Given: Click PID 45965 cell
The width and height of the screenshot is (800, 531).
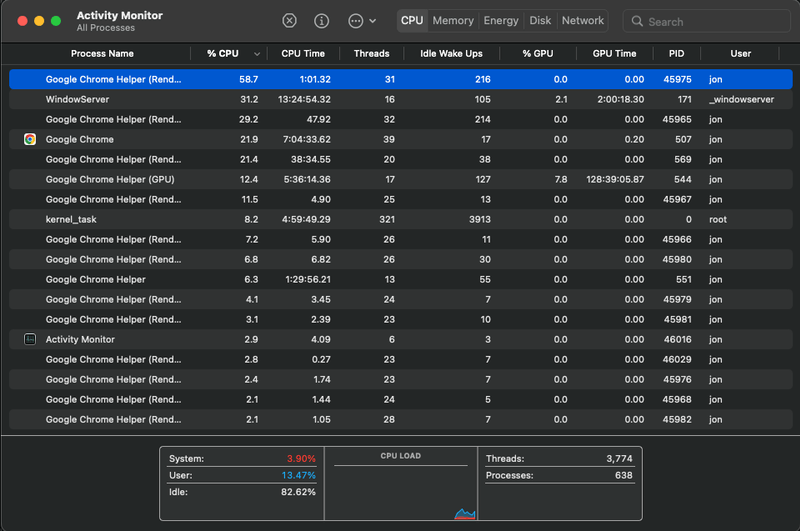Looking at the screenshot, I should click(677, 119).
